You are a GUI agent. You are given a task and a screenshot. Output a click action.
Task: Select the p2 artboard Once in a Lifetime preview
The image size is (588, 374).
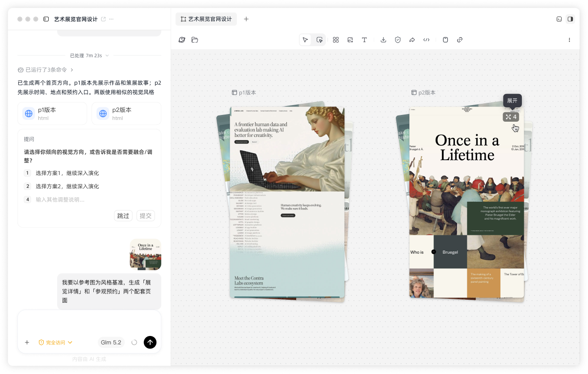(466, 202)
